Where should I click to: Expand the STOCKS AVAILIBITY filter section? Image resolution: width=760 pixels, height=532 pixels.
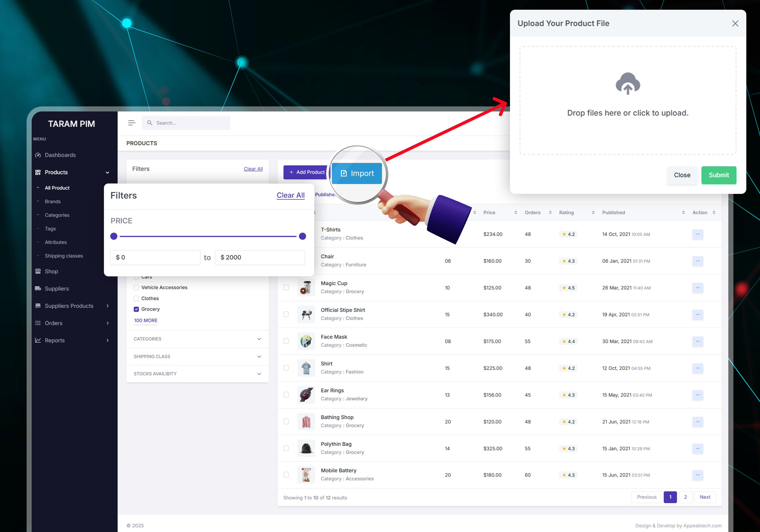197,374
